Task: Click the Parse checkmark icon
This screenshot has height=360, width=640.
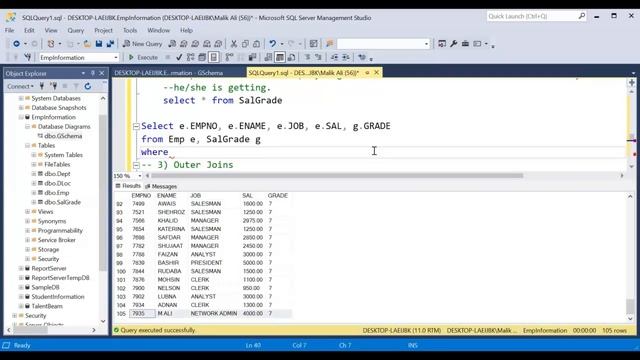Action: 179,58
